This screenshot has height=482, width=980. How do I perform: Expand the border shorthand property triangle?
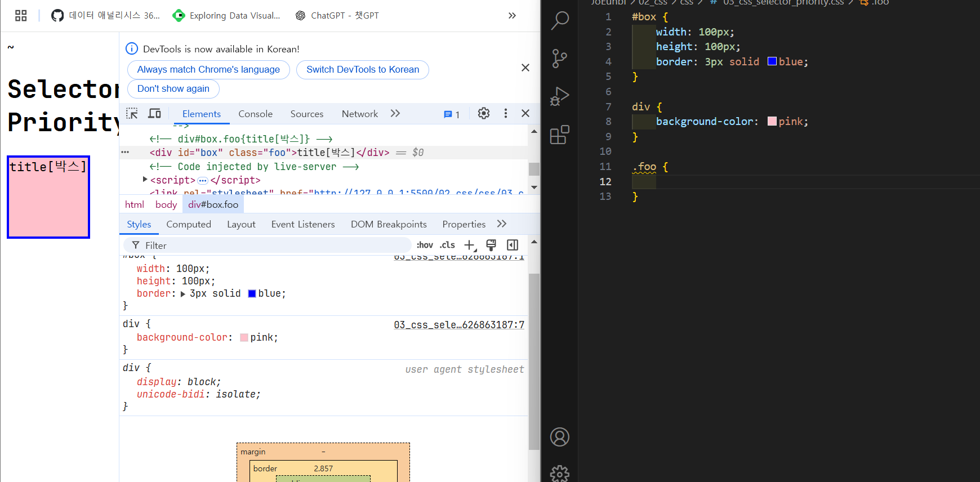click(183, 294)
